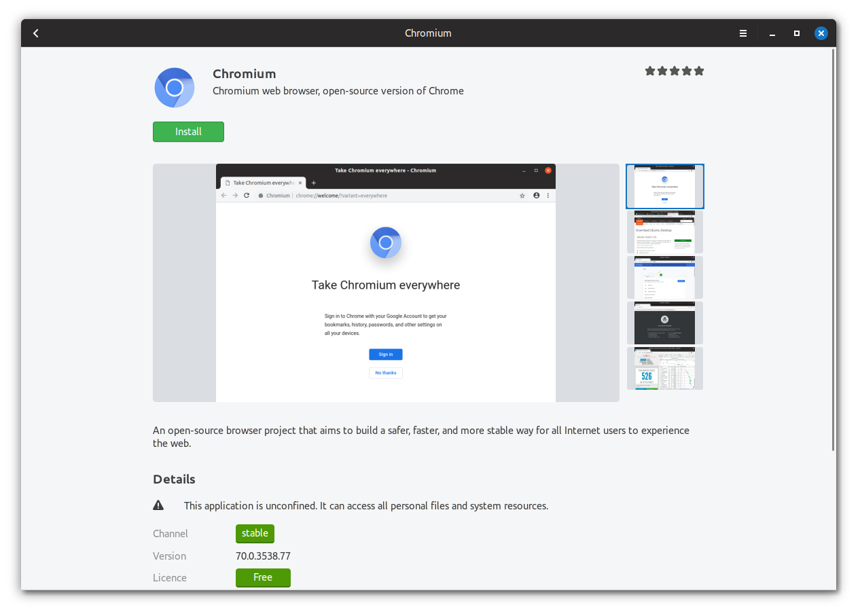Click the summary text about open-source Chrome

[x=338, y=91]
